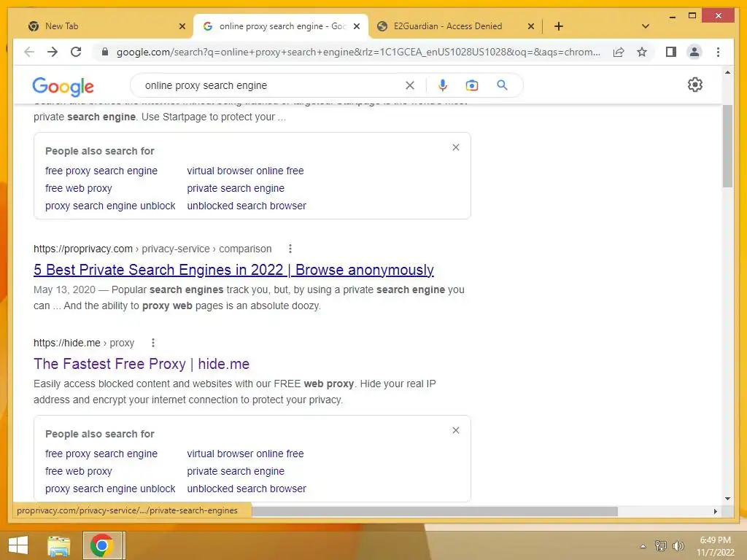747x560 pixels.
Task: Select the online proxy search engine tab
Action: (x=281, y=26)
